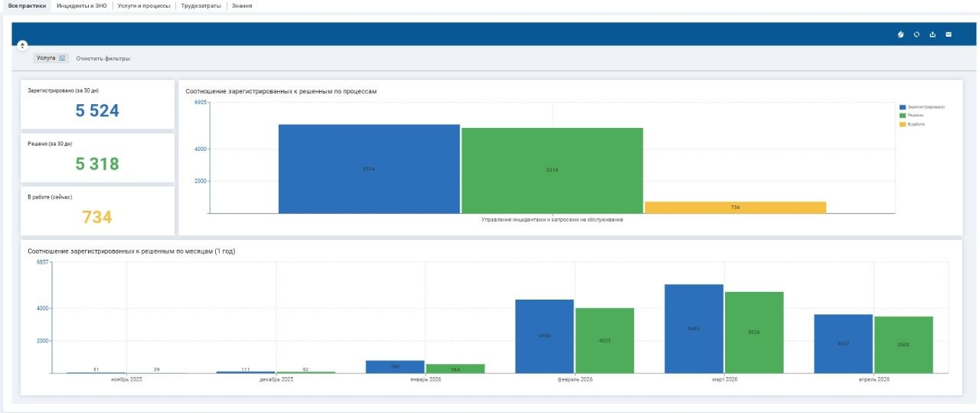
Task: Click the blue февраль 2026 bar
Action: (544, 336)
